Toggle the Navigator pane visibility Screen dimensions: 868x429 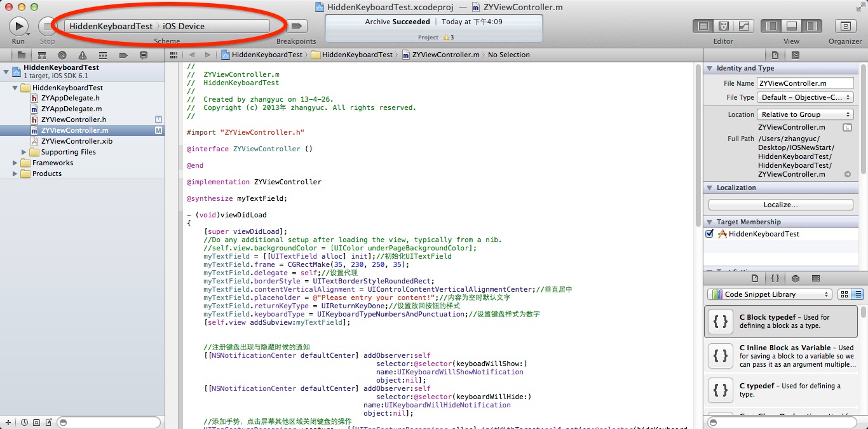coord(771,26)
